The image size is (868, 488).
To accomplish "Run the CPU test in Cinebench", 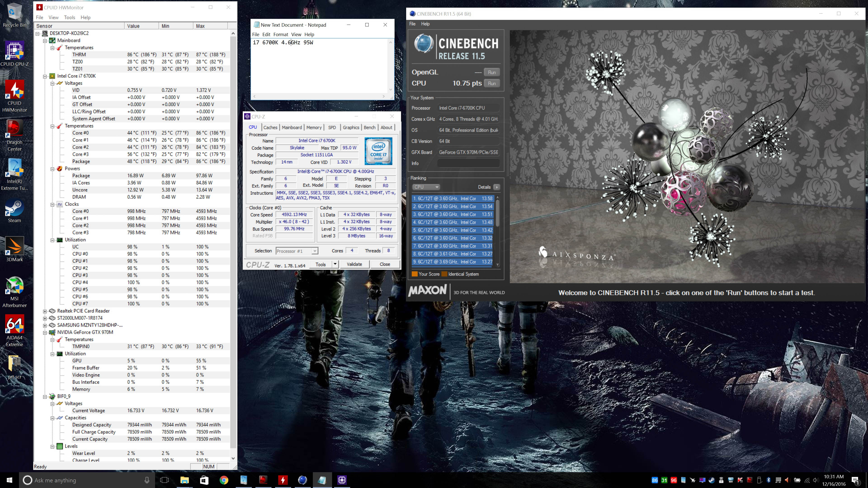I will pyautogui.click(x=492, y=84).
